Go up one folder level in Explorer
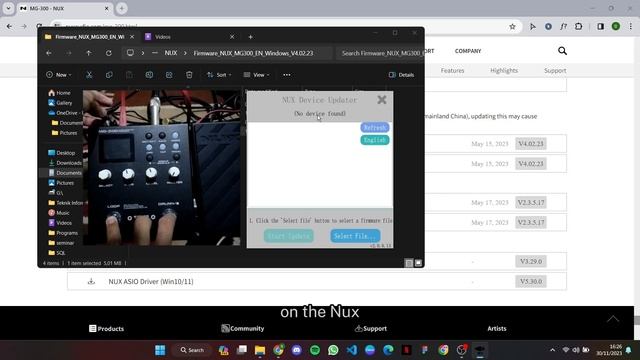The image size is (640, 360). pyautogui.click(x=89, y=53)
